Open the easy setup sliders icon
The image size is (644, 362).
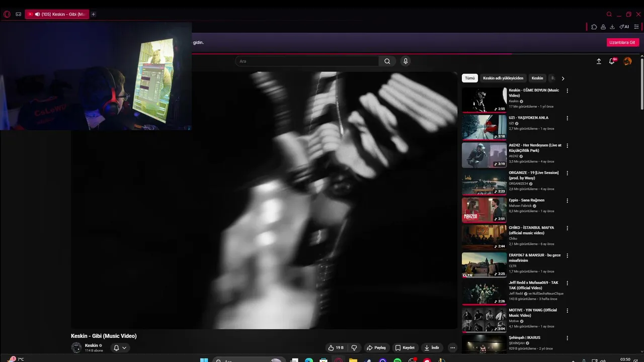click(636, 27)
